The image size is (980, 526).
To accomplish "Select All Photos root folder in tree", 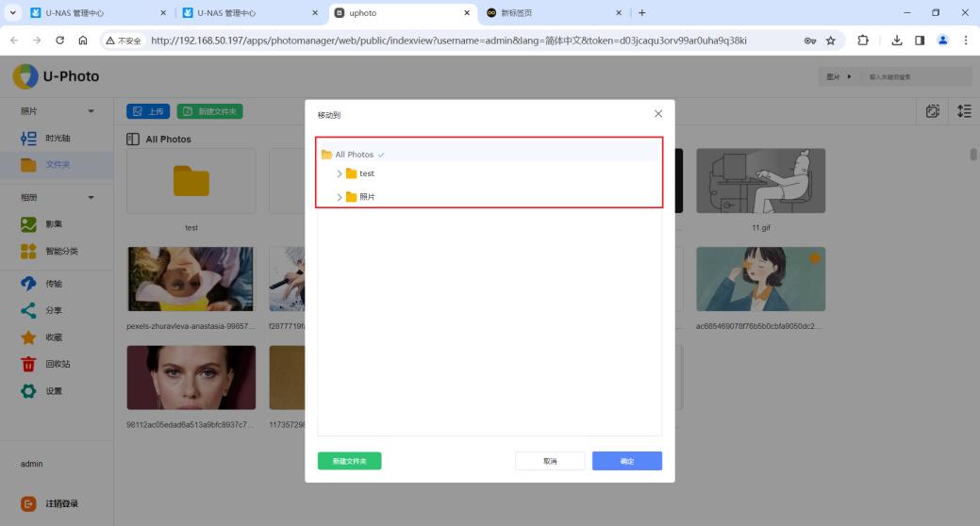I will (354, 155).
